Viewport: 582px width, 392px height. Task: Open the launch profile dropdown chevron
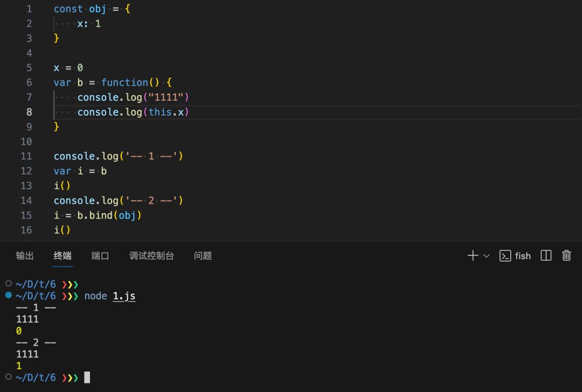point(487,256)
